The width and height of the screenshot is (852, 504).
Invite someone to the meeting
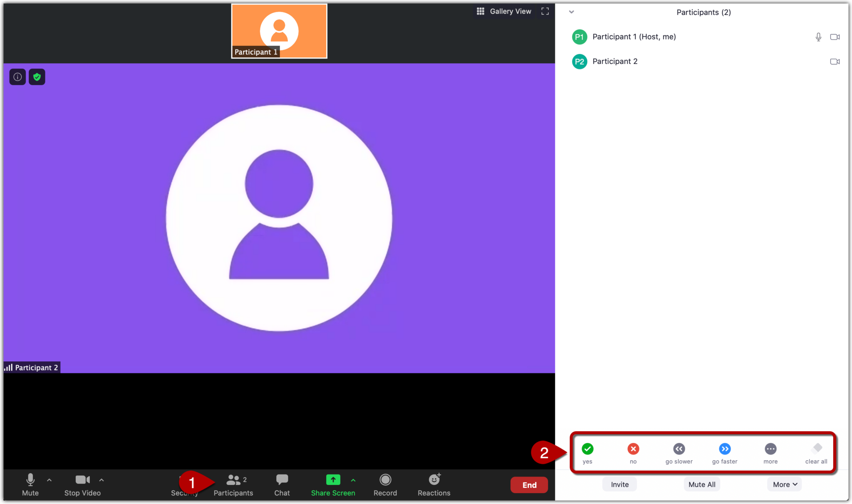619,484
